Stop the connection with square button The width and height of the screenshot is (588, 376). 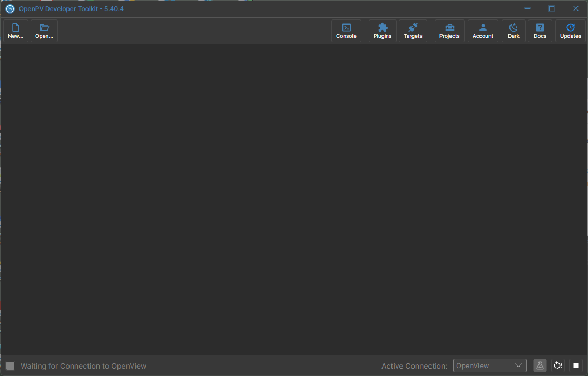[x=576, y=365]
